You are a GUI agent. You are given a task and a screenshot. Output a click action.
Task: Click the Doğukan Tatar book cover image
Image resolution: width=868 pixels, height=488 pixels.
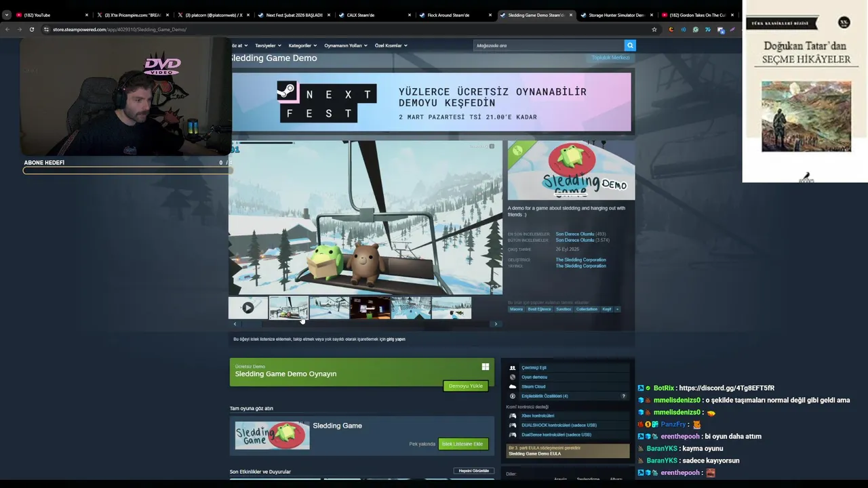(806, 117)
